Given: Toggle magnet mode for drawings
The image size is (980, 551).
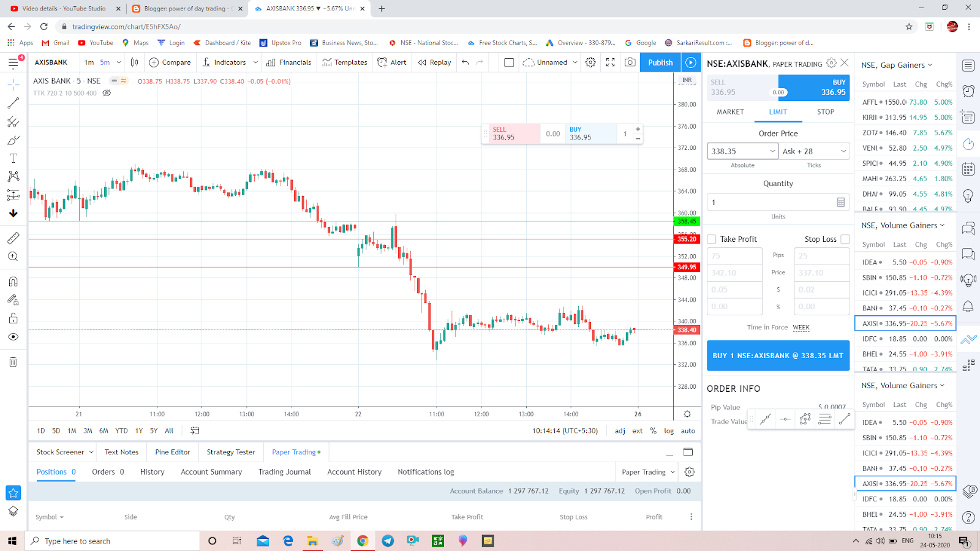Looking at the screenshot, I should coord(13,282).
